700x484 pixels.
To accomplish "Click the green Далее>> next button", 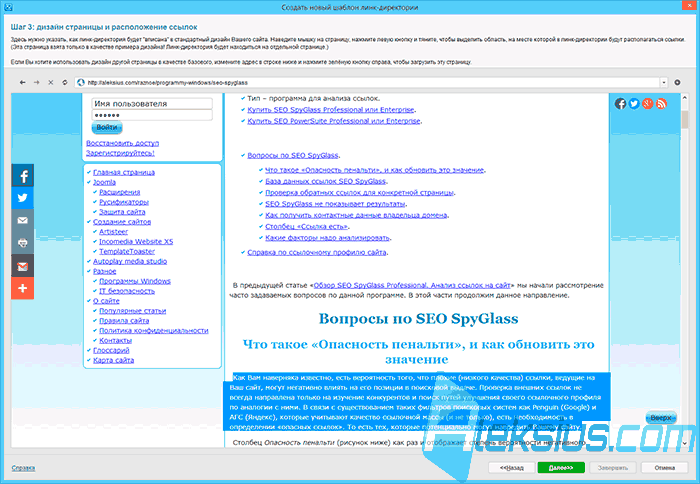I will point(561,468).
